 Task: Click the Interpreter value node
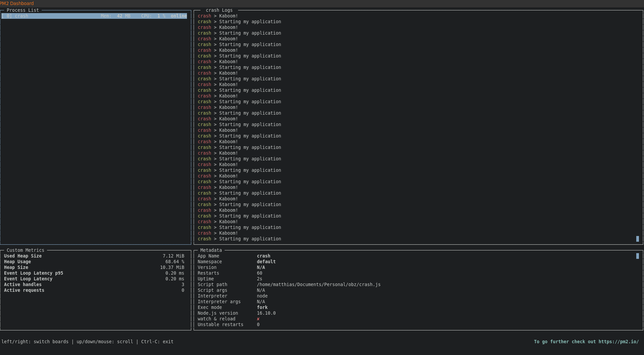click(x=262, y=296)
